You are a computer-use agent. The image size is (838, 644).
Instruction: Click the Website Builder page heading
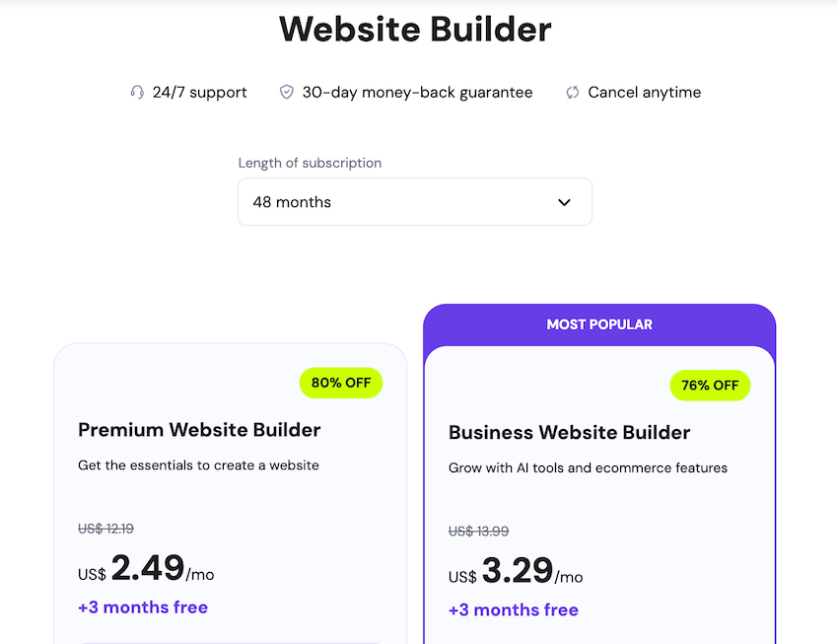tap(415, 30)
